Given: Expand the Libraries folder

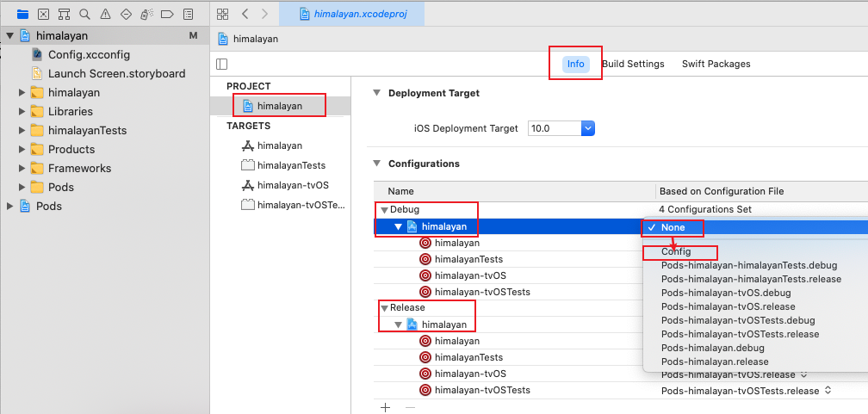Looking at the screenshot, I should 22,111.
